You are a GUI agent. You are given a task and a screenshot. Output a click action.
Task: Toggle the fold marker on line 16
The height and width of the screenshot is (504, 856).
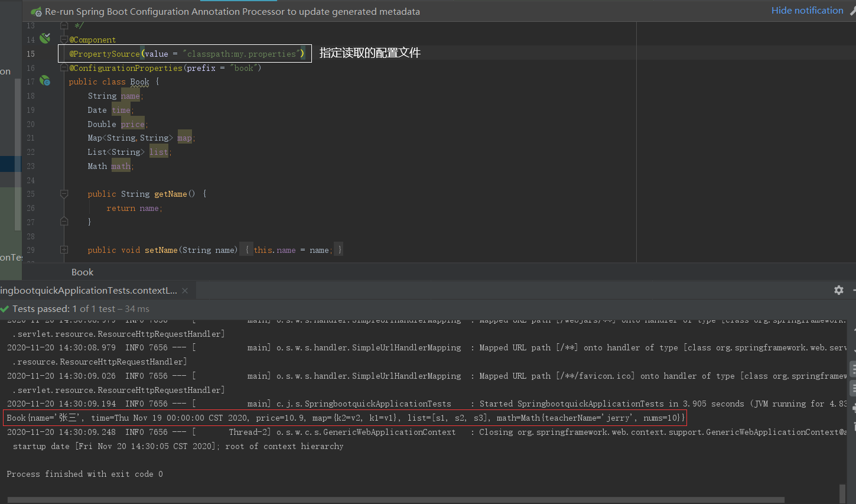(x=64, y=68)
